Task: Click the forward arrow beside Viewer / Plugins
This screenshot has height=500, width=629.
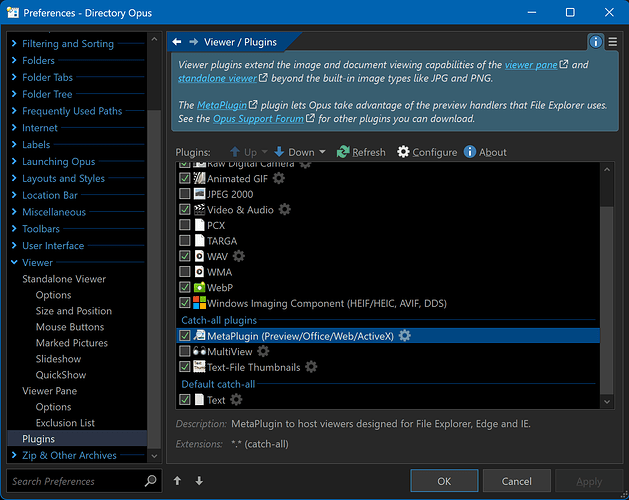Action: [193, 42]
